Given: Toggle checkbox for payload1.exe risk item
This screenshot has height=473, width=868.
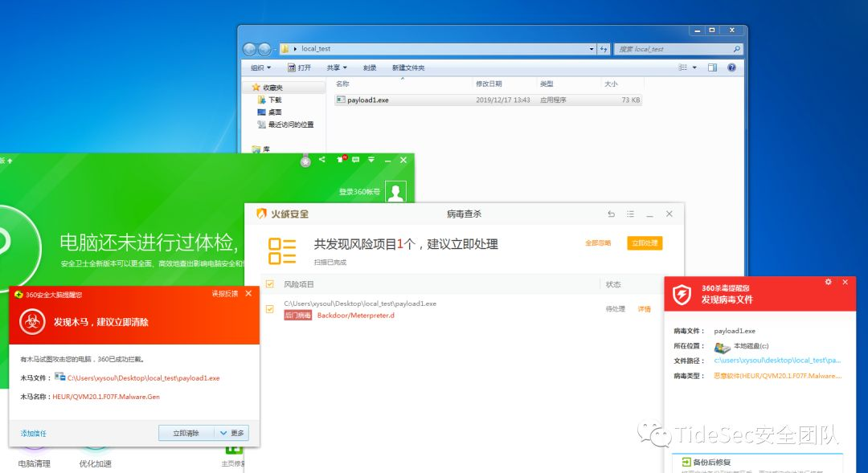Looking at the screenshot, I should pos(269,309).
